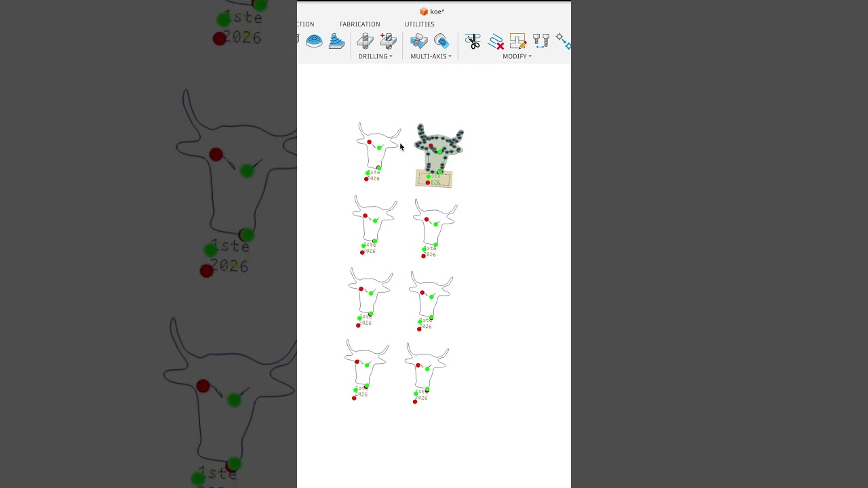This screenshot has width=868, height=488.
Task: Click the two-tools swap icon in Modify
Action: coord(540,41)
